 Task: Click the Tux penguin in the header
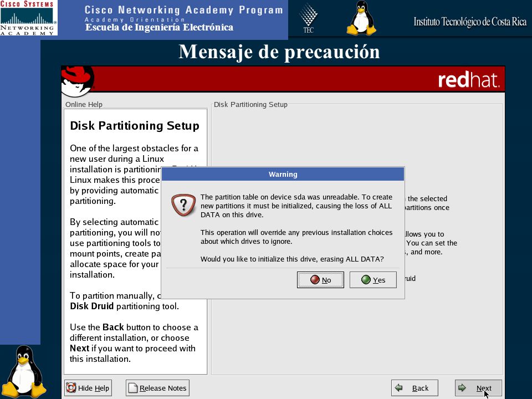point(361,18)
